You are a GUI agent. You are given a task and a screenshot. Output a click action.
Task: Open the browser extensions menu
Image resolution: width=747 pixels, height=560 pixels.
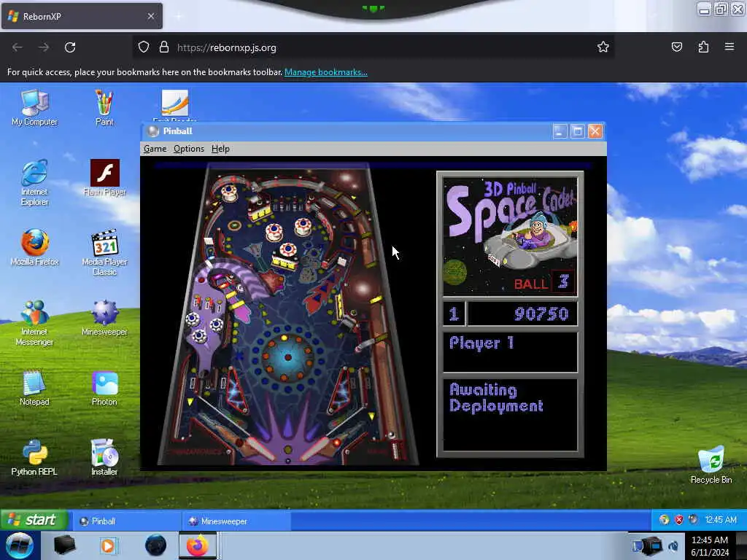(x=703, y=47)
